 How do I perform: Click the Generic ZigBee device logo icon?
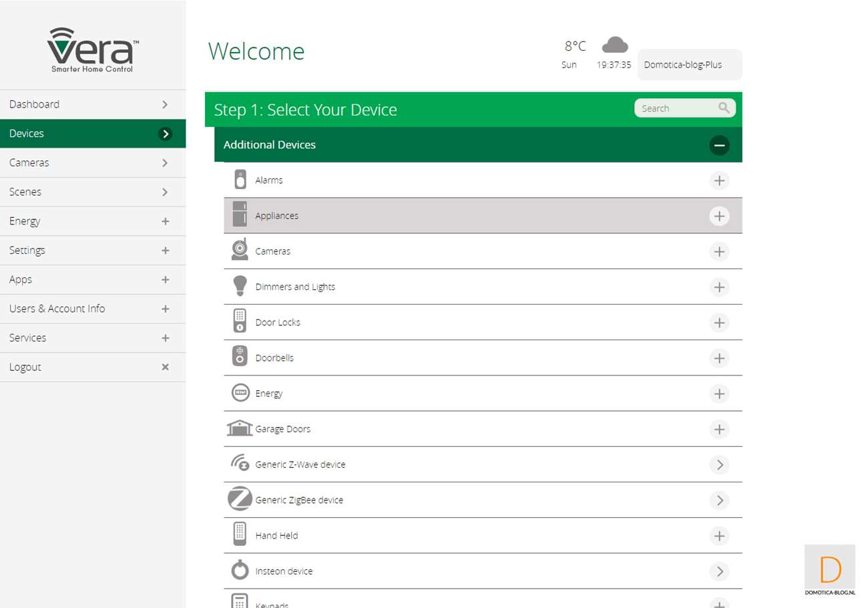[x=240, y=499]
